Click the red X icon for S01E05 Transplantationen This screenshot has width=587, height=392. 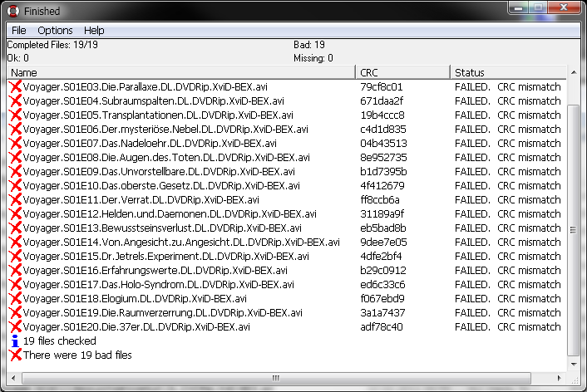tap(15, 115)
